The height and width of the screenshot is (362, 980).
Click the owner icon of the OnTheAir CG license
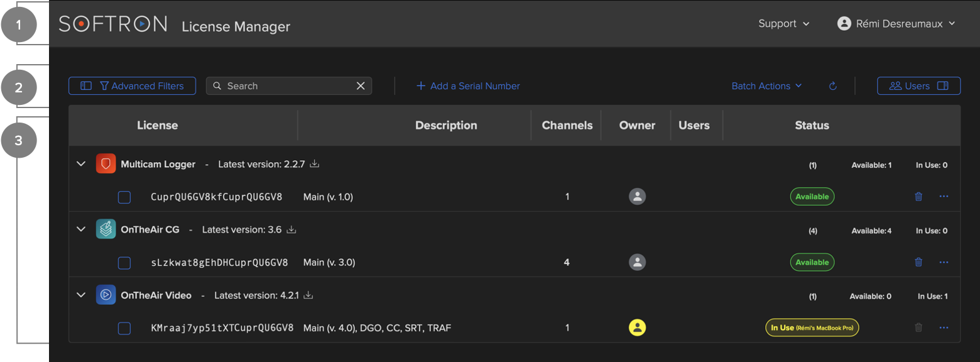tap(637, 262)
